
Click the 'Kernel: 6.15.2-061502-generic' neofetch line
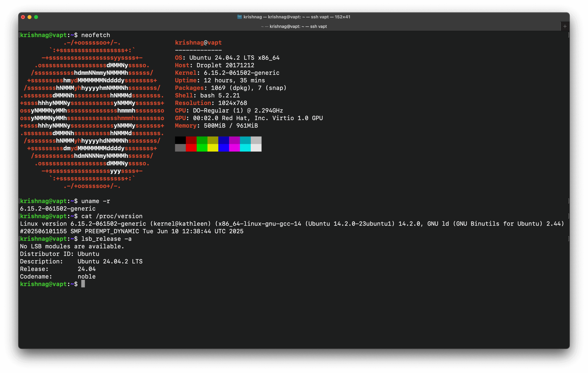tap(227, 73)
